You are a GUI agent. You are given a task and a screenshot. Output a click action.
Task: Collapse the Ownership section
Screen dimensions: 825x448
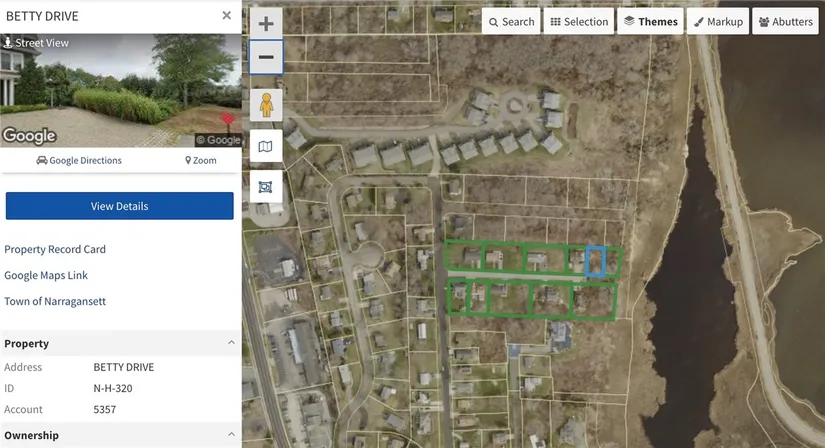click(x=232, y=435)
